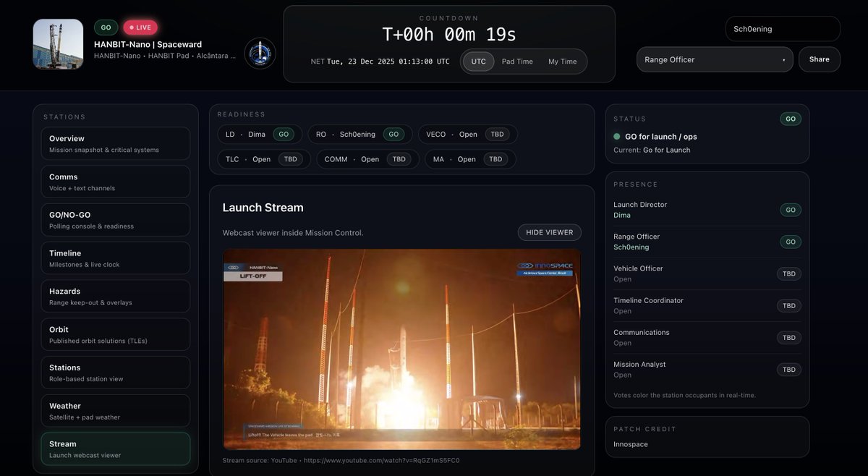Click the RO Sch0ening readiness chip
Image resolution: width=868 pixels, height=476 pixels.
click(360, 134)
